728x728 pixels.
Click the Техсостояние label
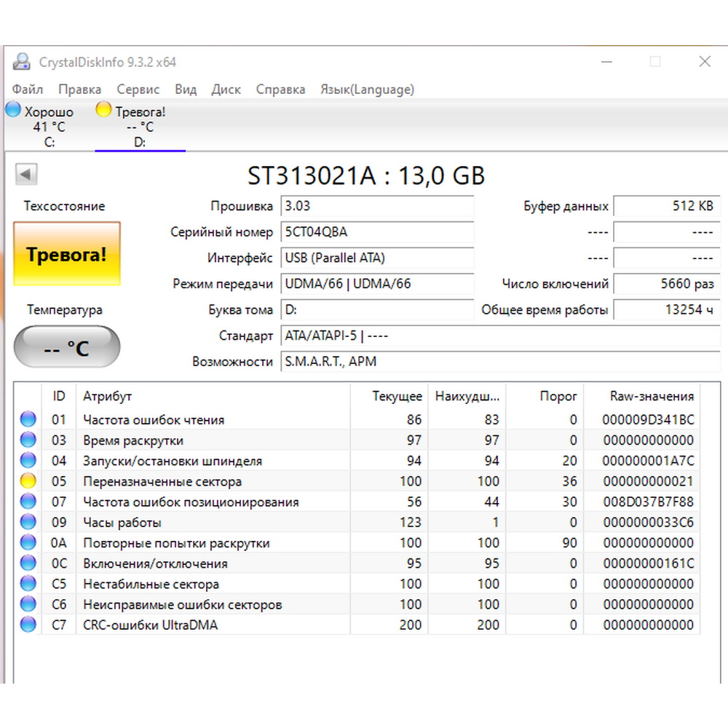click(65, 206)
